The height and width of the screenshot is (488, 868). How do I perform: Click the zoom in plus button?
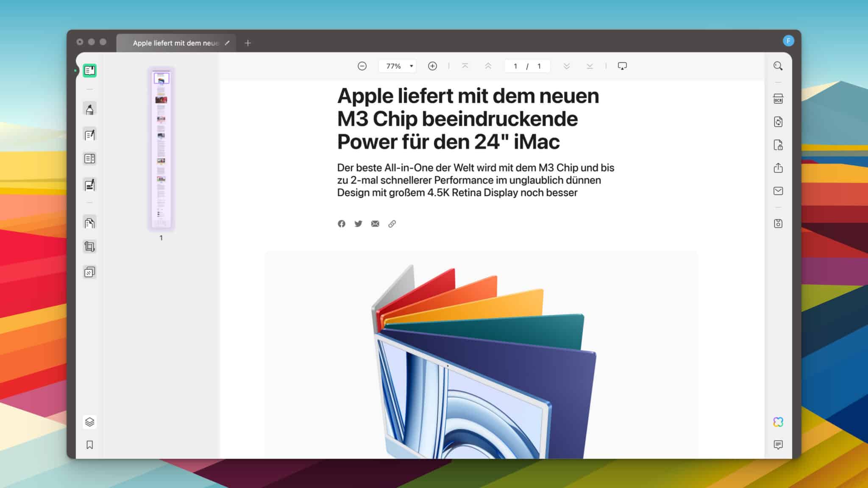[432, 66]
